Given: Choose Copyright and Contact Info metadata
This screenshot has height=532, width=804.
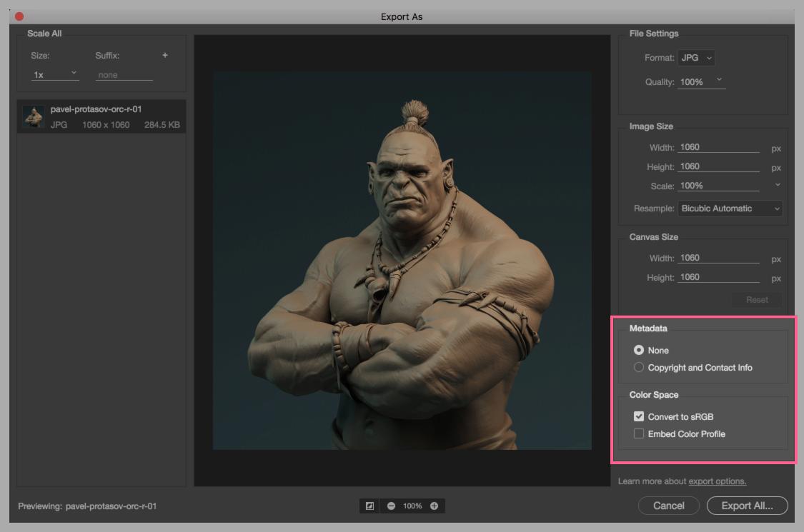Looking at the screenshot, I should pyautogui.click(x=639, y=367).
